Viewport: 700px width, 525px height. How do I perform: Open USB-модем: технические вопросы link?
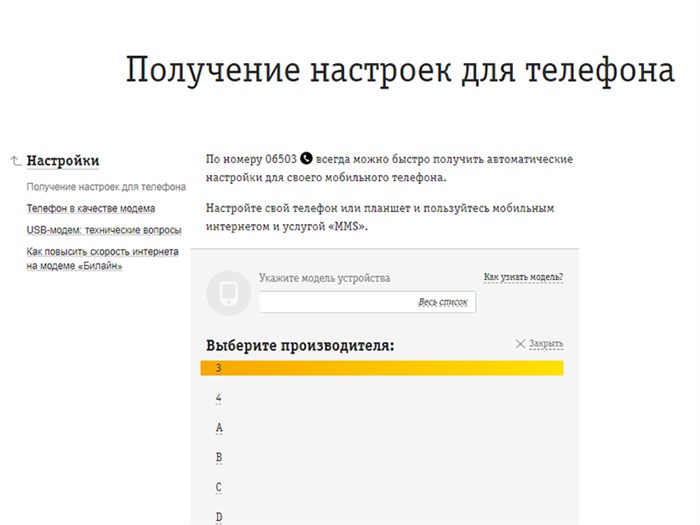coord(104,230)
